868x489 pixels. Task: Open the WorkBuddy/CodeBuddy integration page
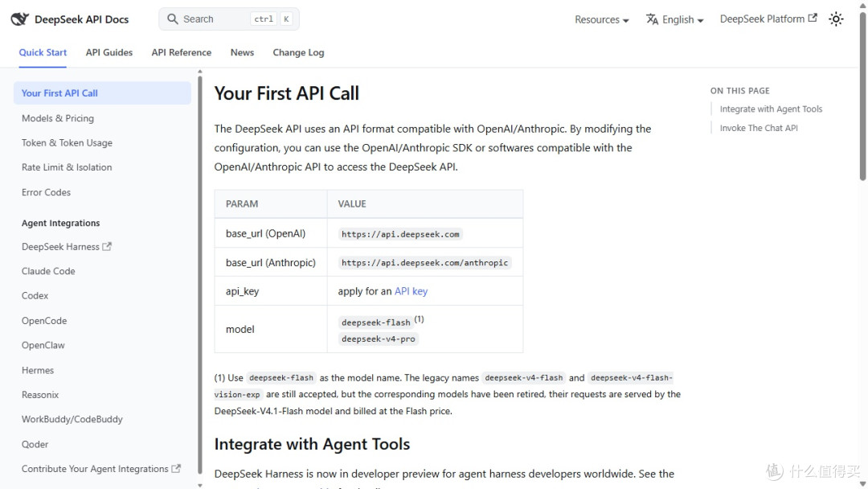[x=72, y=419]
